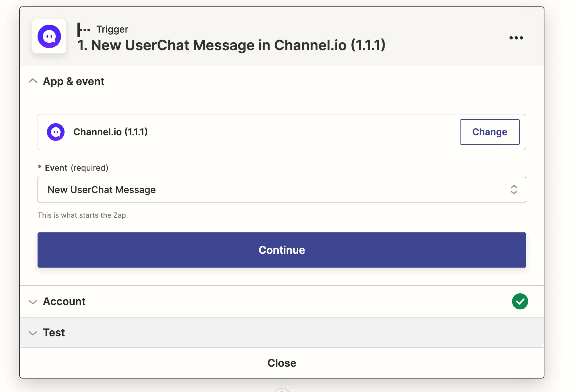Expand the Test section chevron
Screen dimensions: 572x392
33,333
